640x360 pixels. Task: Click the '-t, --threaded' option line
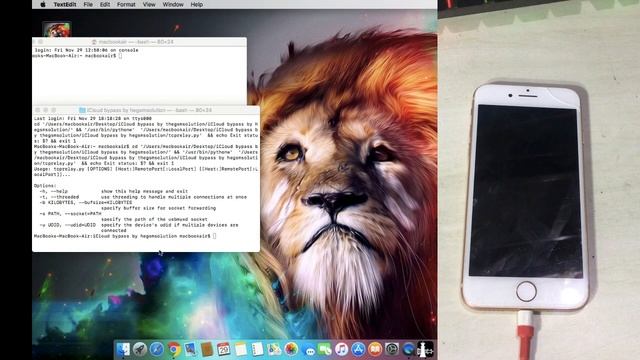point(143,197)
